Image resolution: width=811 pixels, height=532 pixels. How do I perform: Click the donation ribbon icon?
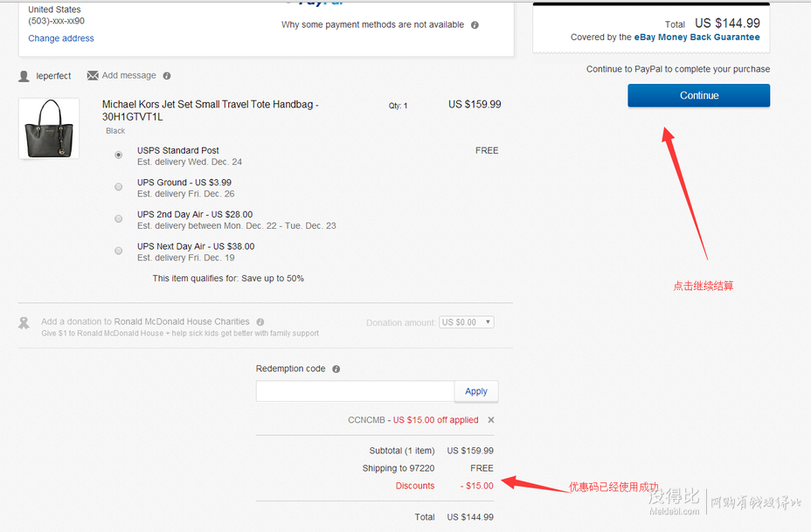24,323
